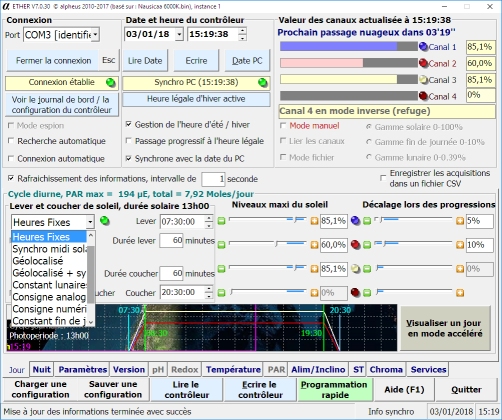Click the 15:19:38 time spinner arrows
Screen dimensions: 502x420
242,34
